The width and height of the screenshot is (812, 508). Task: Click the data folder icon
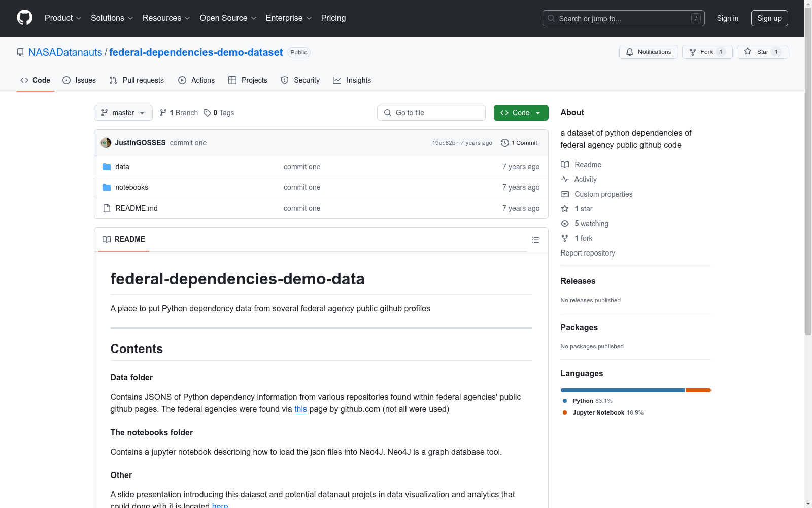107,167
